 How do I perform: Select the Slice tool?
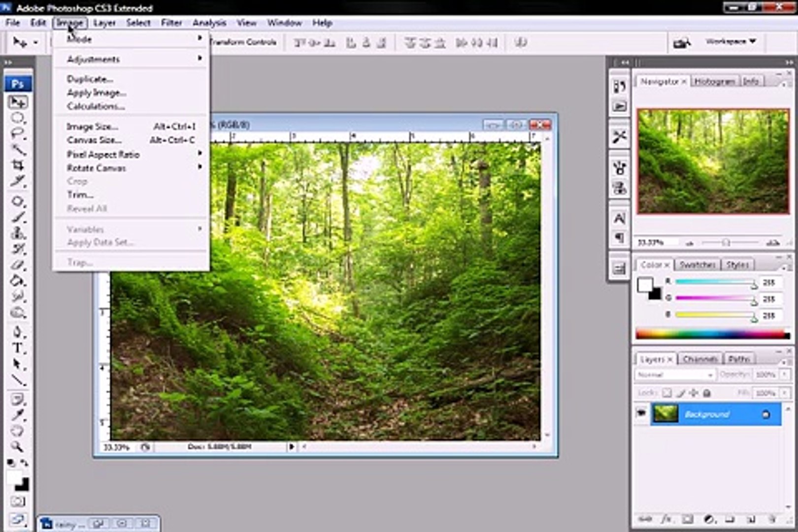(18, 181)
